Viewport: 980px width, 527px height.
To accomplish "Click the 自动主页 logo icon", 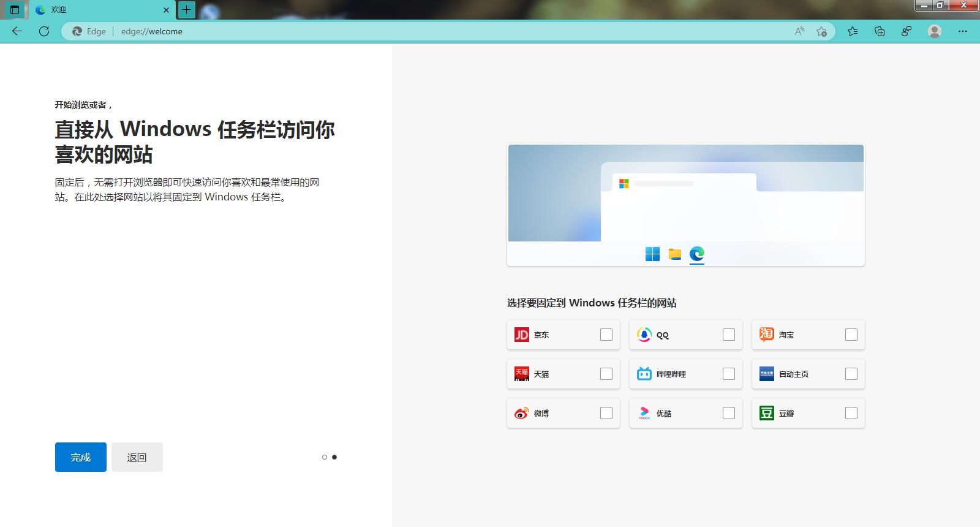I will 767,374.
